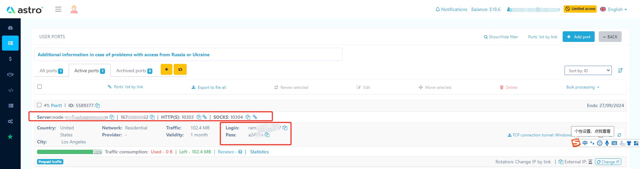Open the API code sidebar icon

(x=10, y=90)
